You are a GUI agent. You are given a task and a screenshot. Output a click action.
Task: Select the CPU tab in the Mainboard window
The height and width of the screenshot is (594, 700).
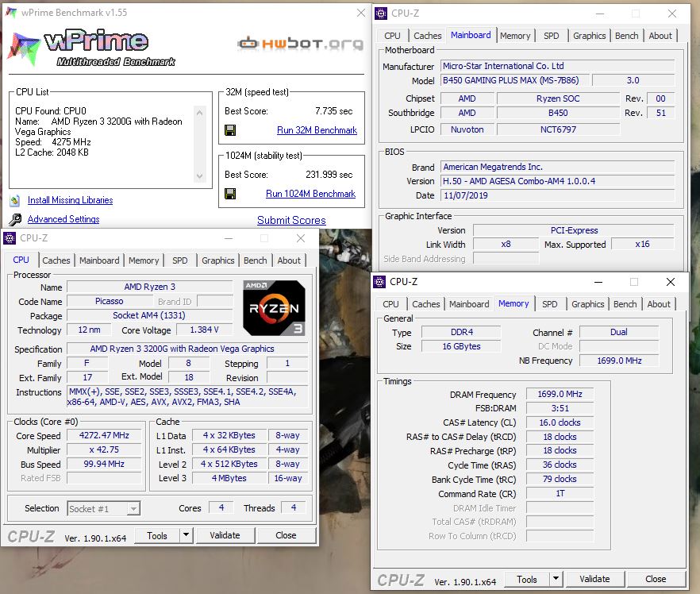pos(392,36)
